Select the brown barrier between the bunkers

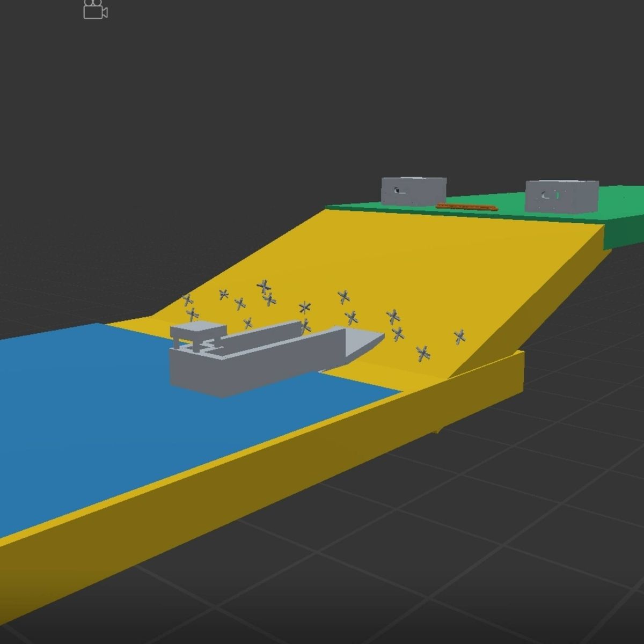click(x=467, y=206)
